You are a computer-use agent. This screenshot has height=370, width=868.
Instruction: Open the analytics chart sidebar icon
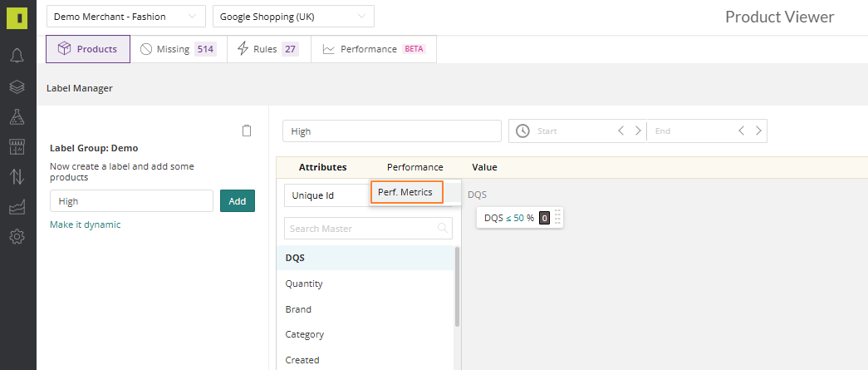point(17,207)
